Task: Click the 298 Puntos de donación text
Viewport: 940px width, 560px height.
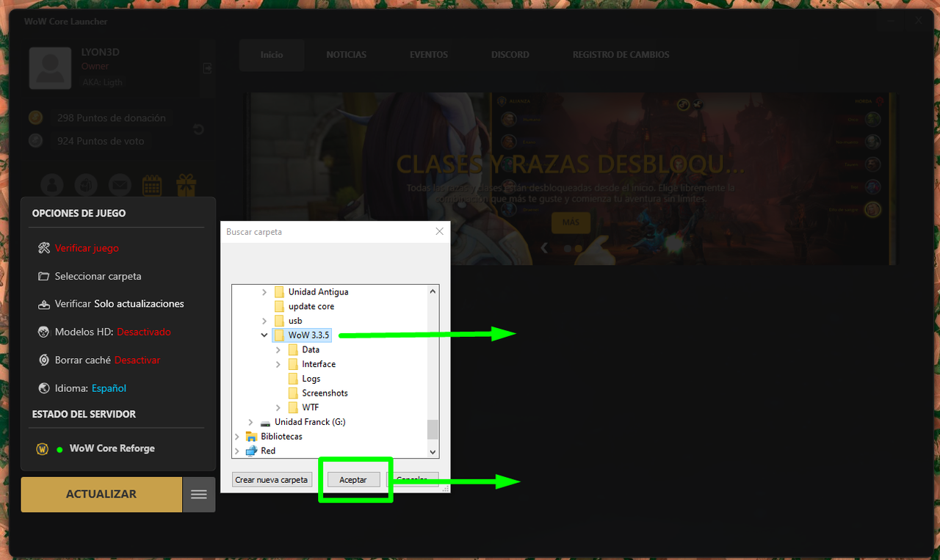Action: coord(112,117)
